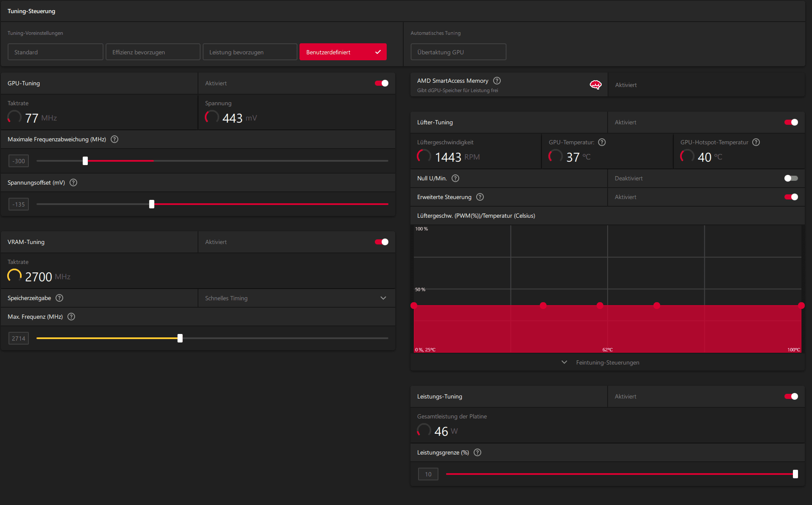
Task: Click the voltage offset field showing -135
Action: click(x=19, y=205)
